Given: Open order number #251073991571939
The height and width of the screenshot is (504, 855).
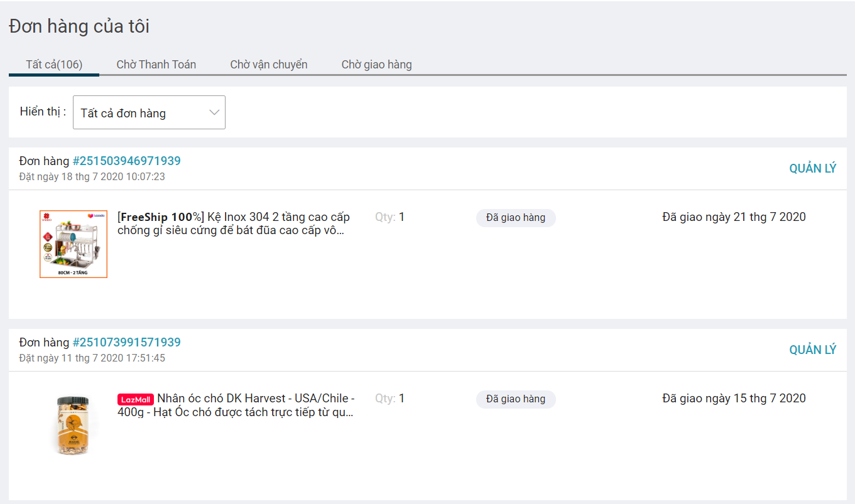Looking at the screenshot, I should point(126,343).
